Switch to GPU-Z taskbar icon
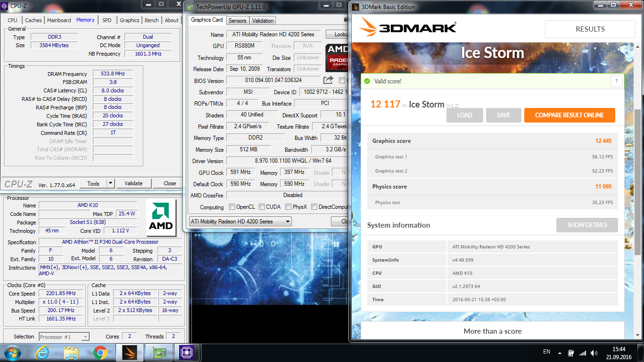The width and height of the screenshot is (644, 362). tap(158, 353)
